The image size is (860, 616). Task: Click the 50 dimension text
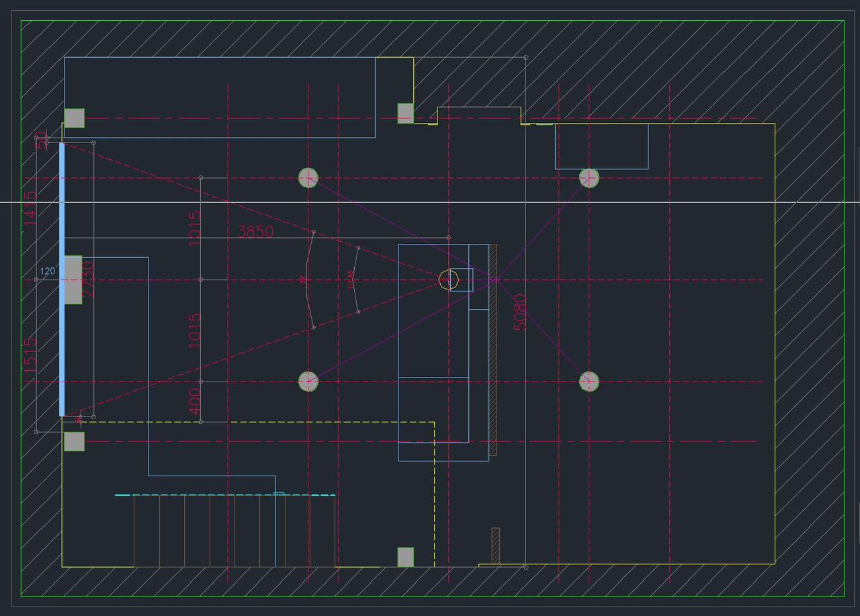[42, 139]
